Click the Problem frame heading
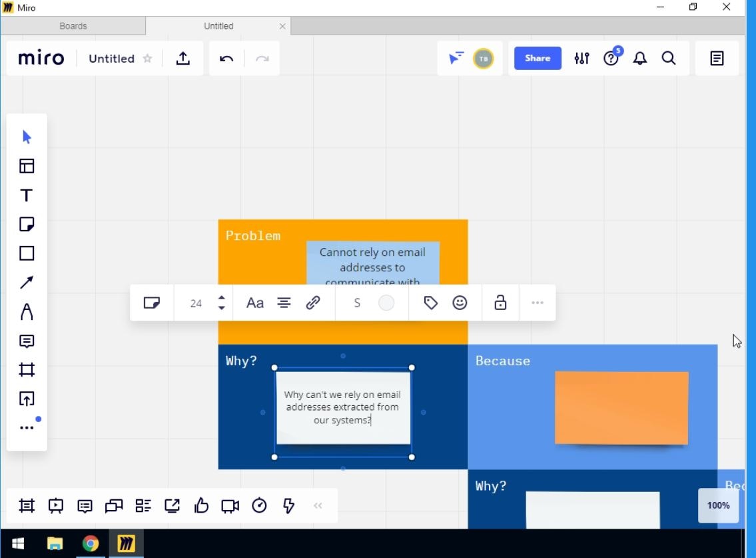This screenshot has height=558, width=756. (x=253, y=235)
